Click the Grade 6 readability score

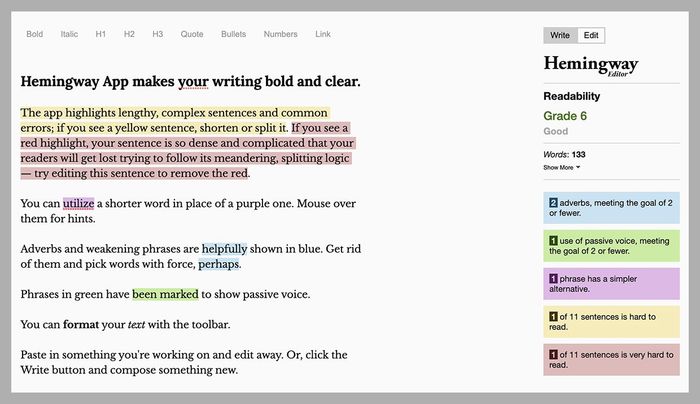(565, 116)
